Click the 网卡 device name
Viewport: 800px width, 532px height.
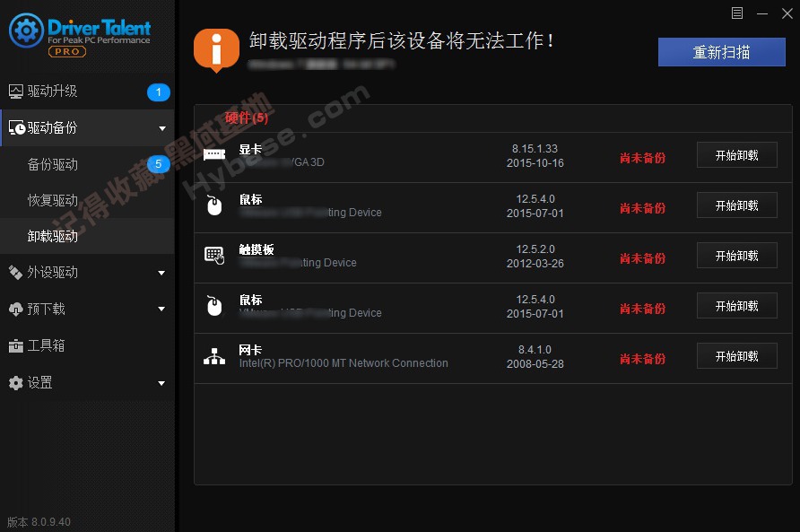250,350
